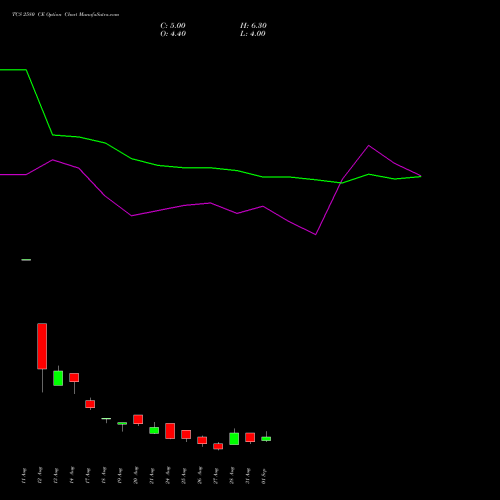Image resolution: width=500 pixels, height=500 pixels.
Task: Click the red 31 Aug candlestick
Action: click(250, 437)
